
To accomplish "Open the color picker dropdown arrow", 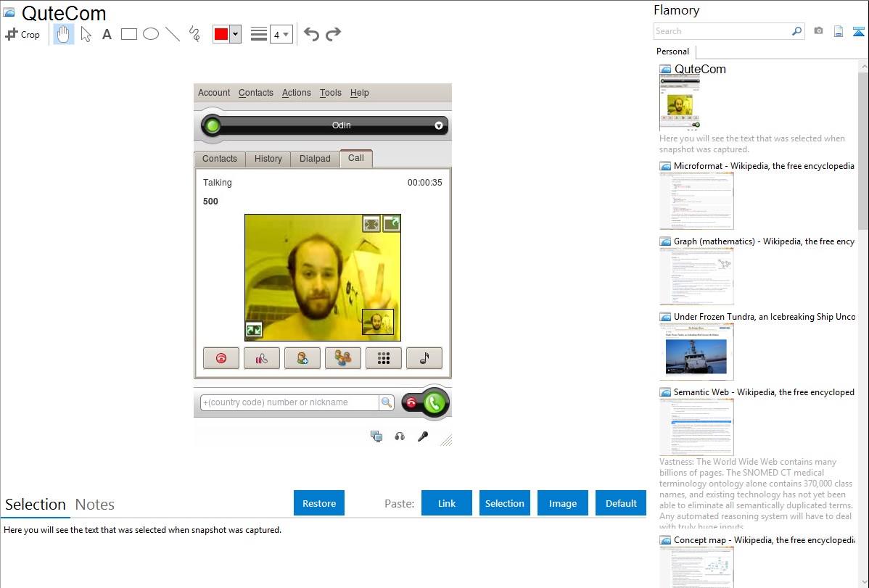I will [236, 34].
